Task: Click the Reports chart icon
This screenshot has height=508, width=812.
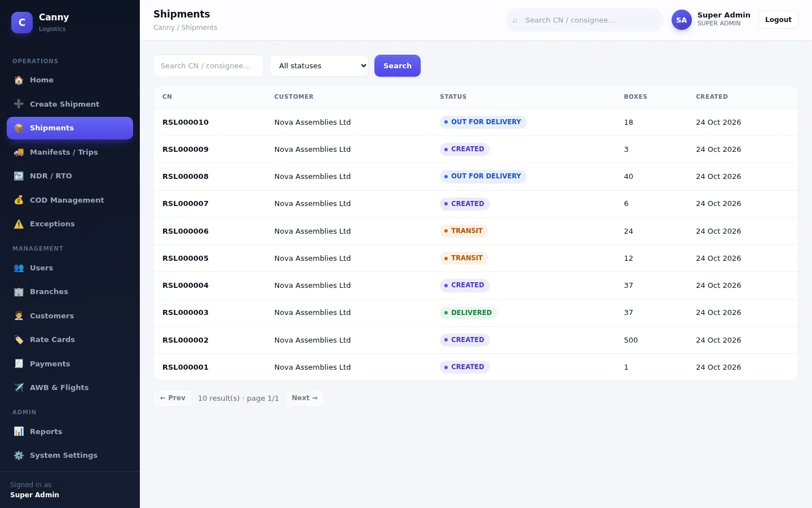Action: 19,432
